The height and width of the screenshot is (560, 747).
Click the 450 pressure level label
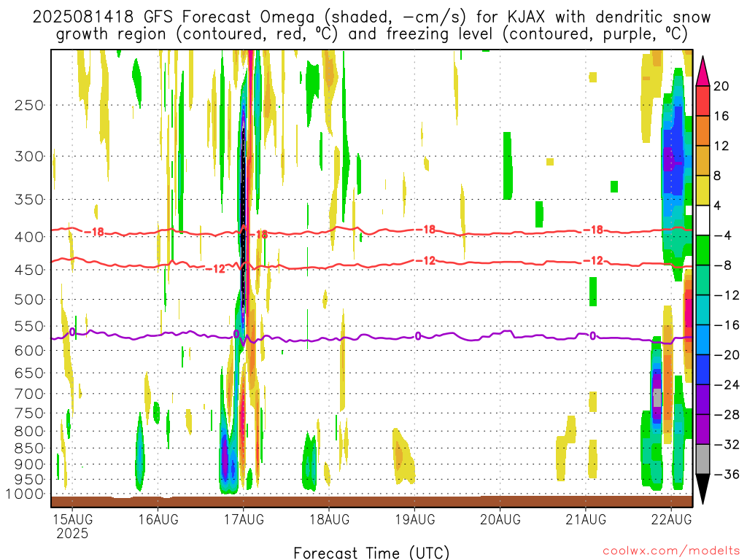pyautogui.click(x=29, y=270)
